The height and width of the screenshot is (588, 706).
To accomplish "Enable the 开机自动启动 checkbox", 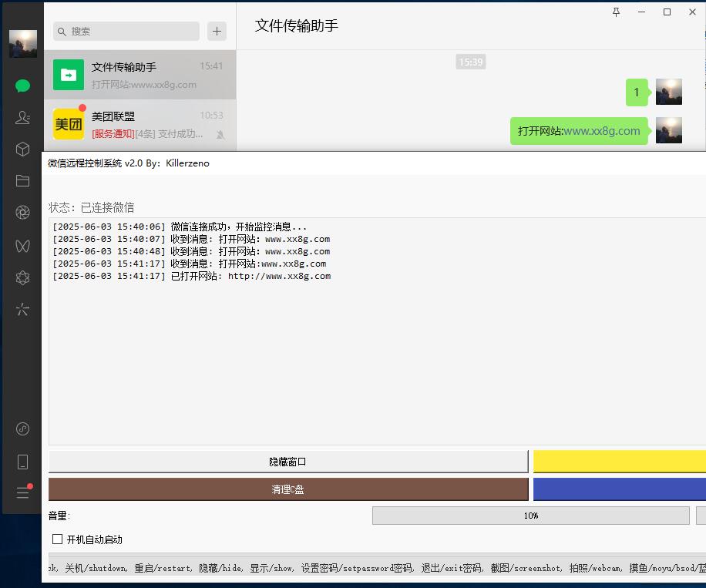I will 58,539.
